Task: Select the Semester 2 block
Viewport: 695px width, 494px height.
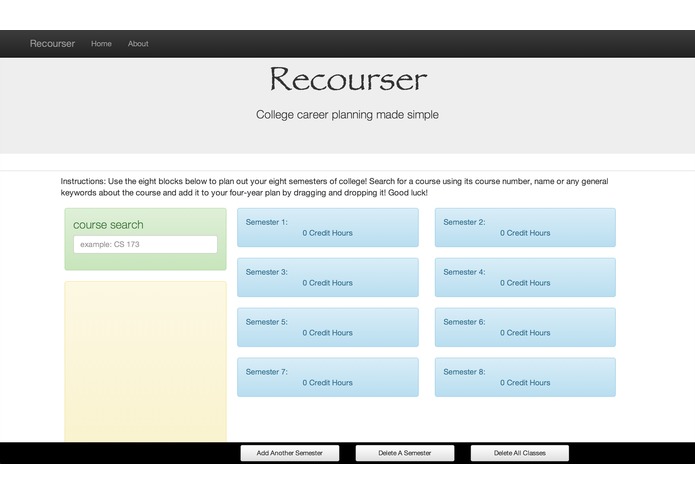Action: tap(525, 227)
